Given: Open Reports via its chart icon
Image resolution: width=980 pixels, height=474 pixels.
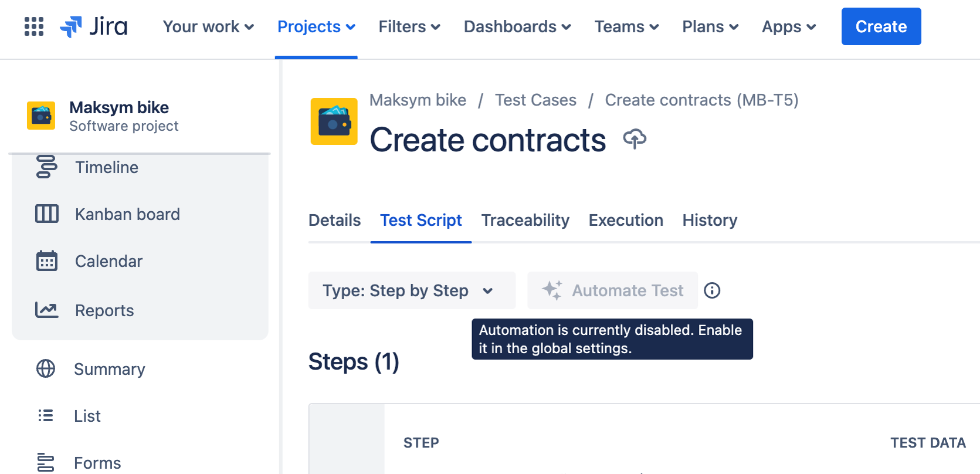Looking at the screenshot, I should coord(47,310).
